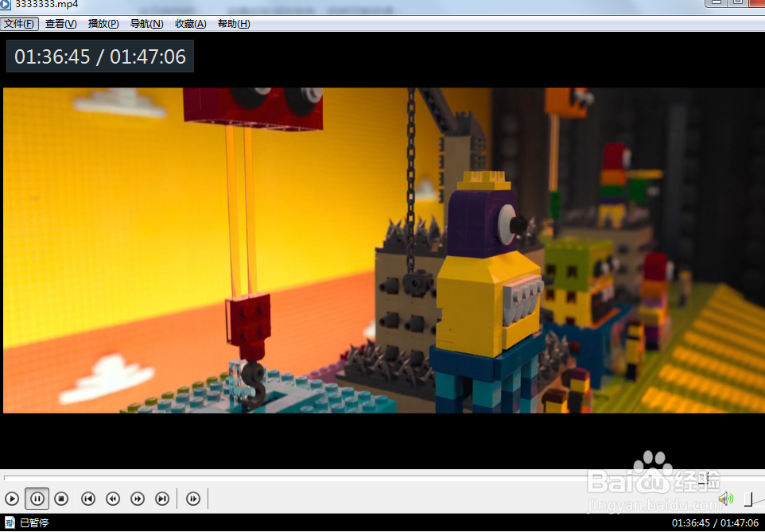This screenshot has width=765, height=532.
Task: Click the 已暂停 status text
Action: click(34, 523)
